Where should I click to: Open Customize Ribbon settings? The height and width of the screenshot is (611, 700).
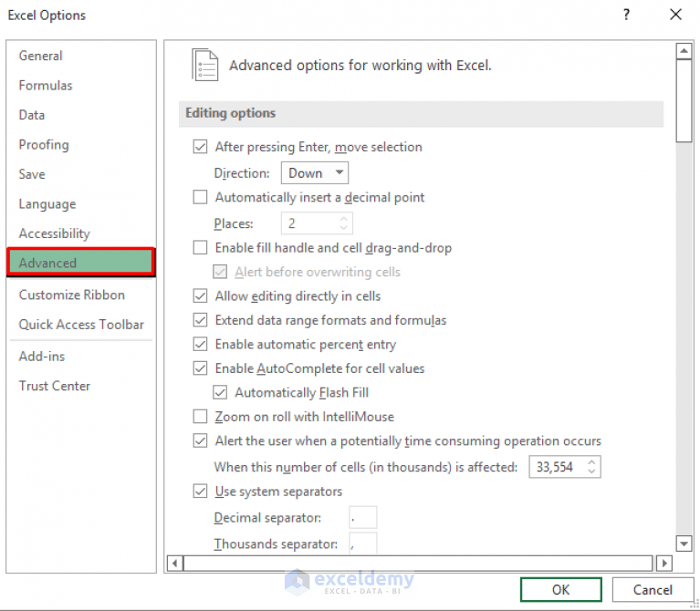[72, 295]
